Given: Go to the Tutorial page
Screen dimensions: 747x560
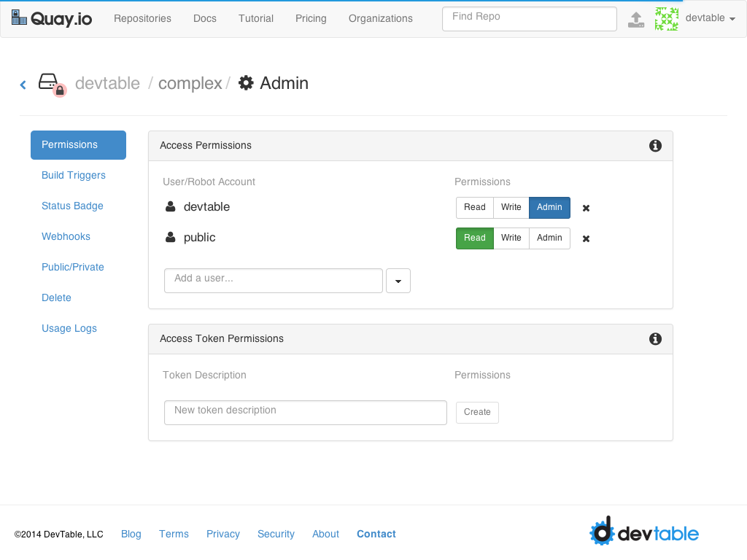Looking at the screenshot, I should coord(256,18).
